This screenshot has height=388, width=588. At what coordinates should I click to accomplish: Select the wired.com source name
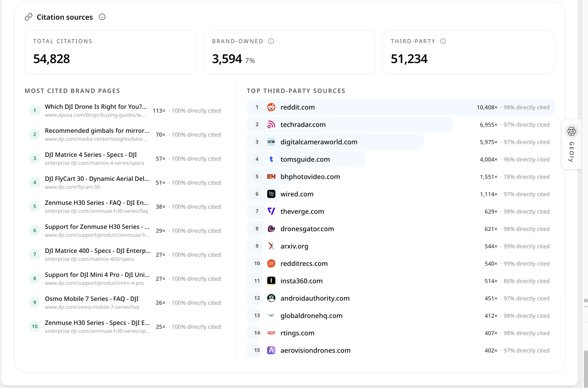pos(297,194)
